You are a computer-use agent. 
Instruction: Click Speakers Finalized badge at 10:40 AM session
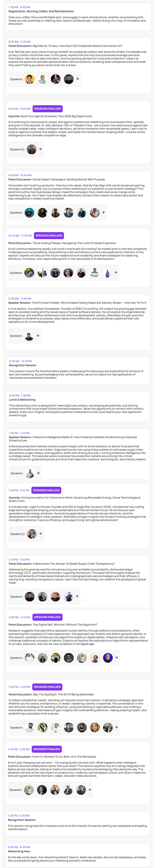coord(49,236)
